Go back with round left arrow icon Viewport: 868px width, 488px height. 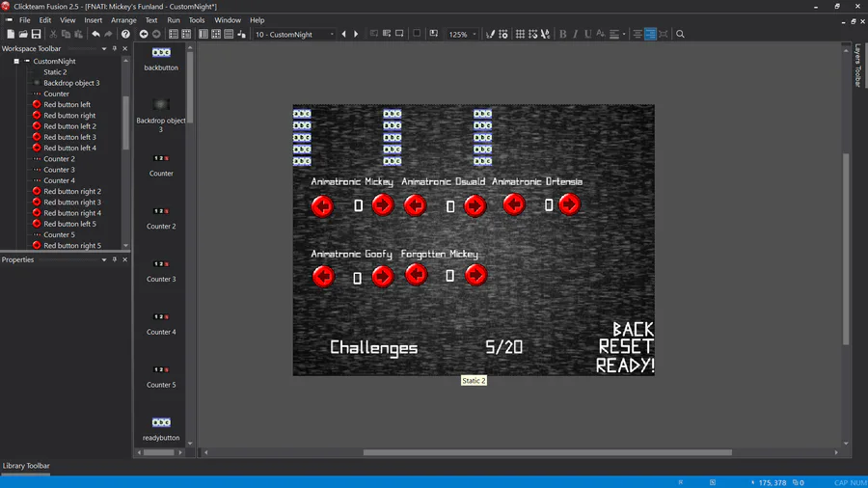tap(144, 35)
